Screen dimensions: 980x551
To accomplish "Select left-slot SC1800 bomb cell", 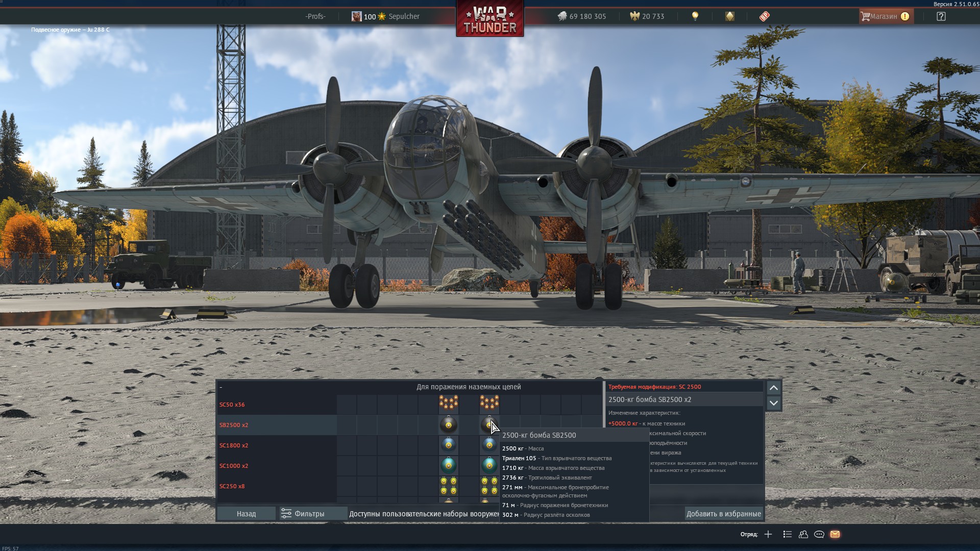I will click(x=449, y=445).
